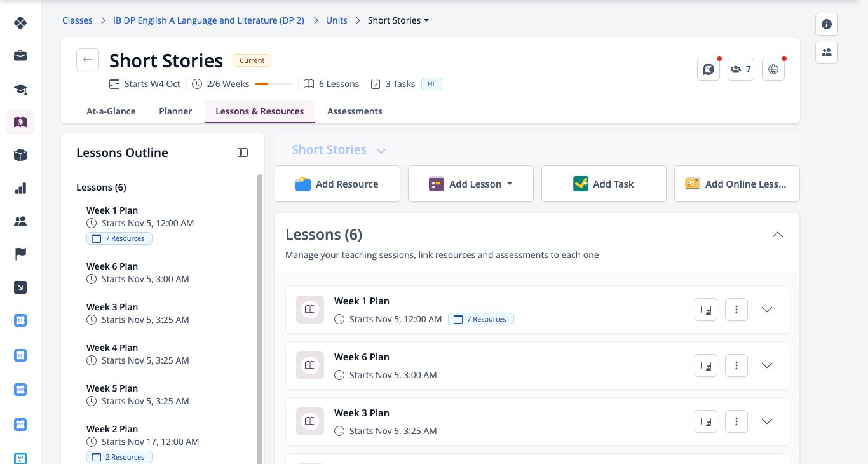This screenshot has width=868, height=464.
Task: Click the flag icon in sidebar
Action: pos(20,254)
